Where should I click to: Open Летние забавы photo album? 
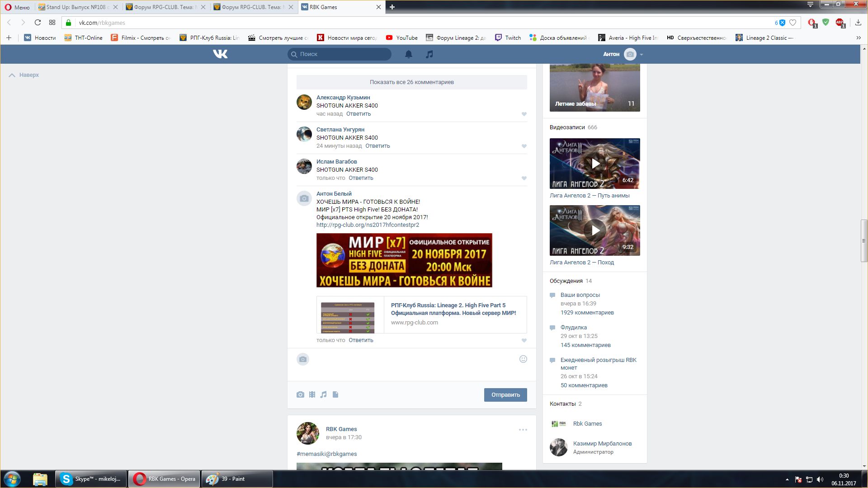(594, 88)
